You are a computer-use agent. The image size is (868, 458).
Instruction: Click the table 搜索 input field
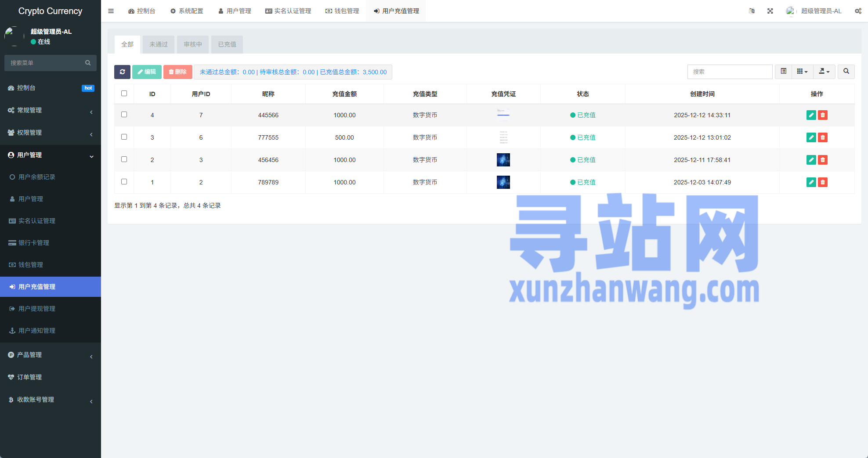coord(730,72)
